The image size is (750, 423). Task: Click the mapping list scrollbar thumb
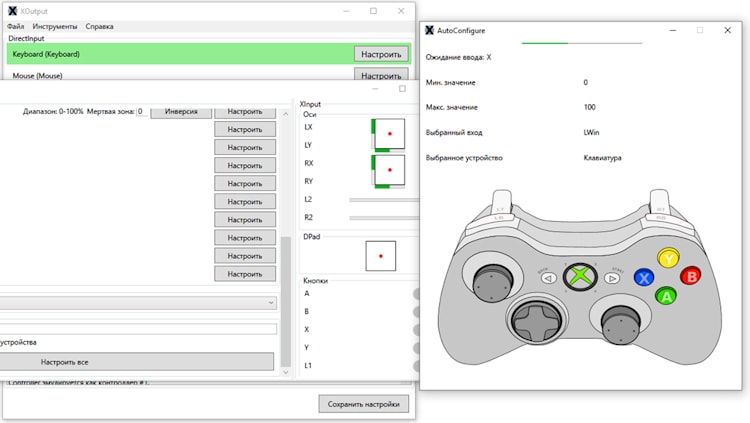coord(286,301)
